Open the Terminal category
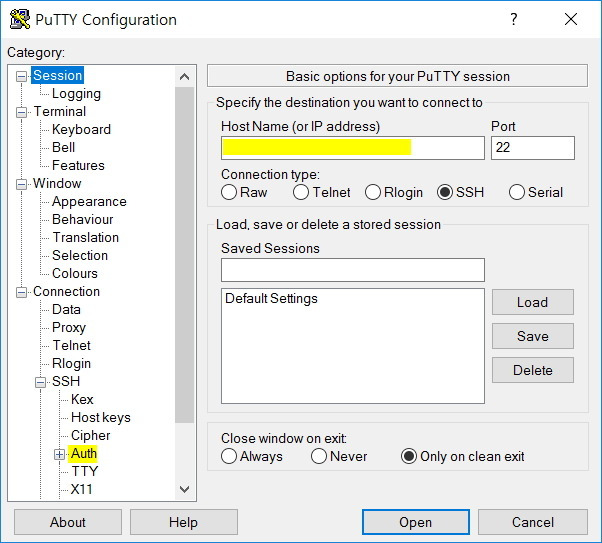This screenshot has width=602, height=543. click(x=60, y=111)
